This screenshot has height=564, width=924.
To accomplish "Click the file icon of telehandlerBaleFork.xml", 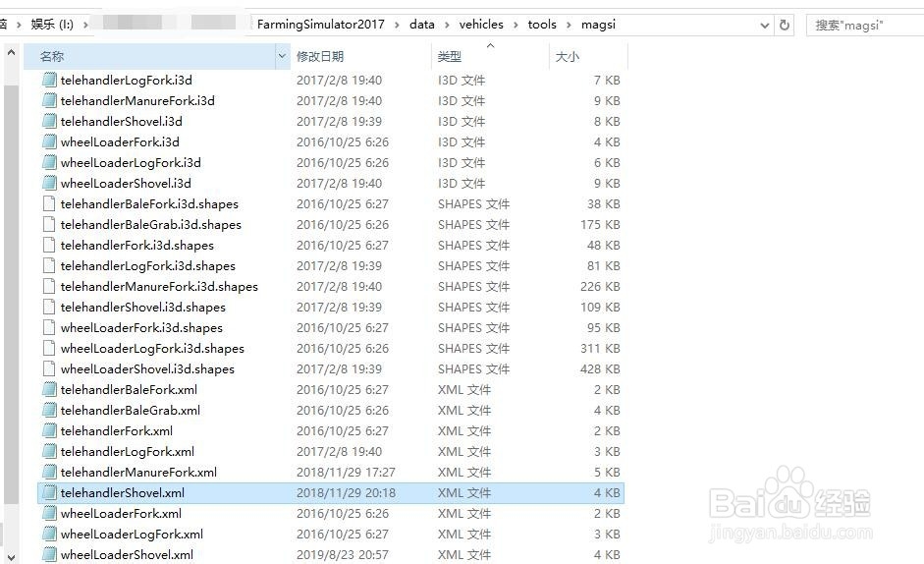I will pyautogui.click(x=49, y=389).
